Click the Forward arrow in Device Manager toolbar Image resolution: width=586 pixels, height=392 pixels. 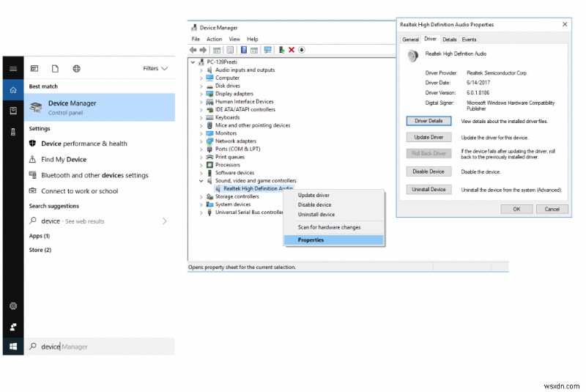click(203, 50)
